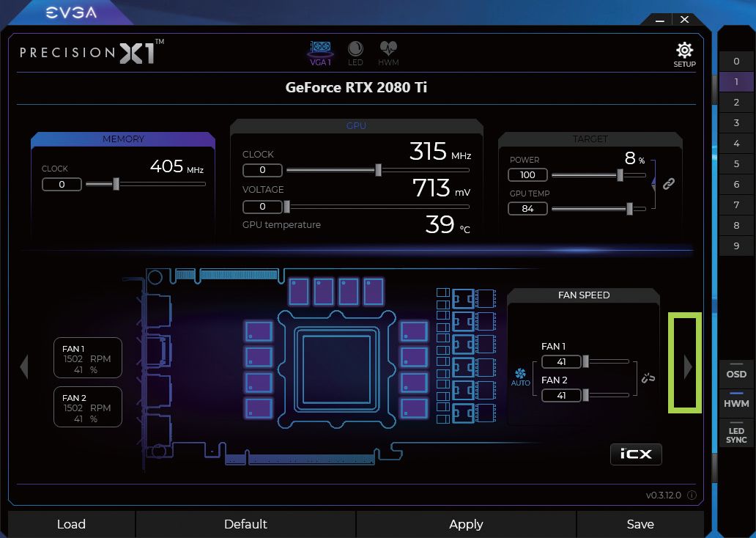The image size is (756, 538).
Task: Click the Fan 2 speed slider handle
Action: coord(585,394)
